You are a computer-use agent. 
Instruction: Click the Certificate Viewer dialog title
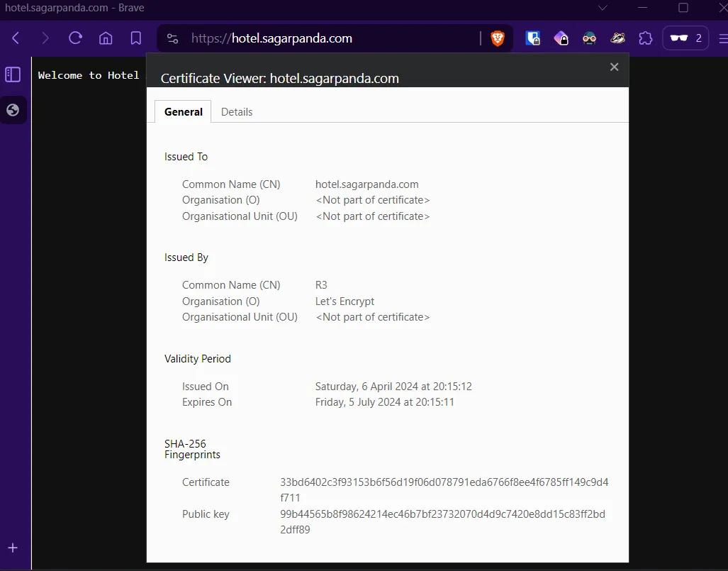(279, 79)
